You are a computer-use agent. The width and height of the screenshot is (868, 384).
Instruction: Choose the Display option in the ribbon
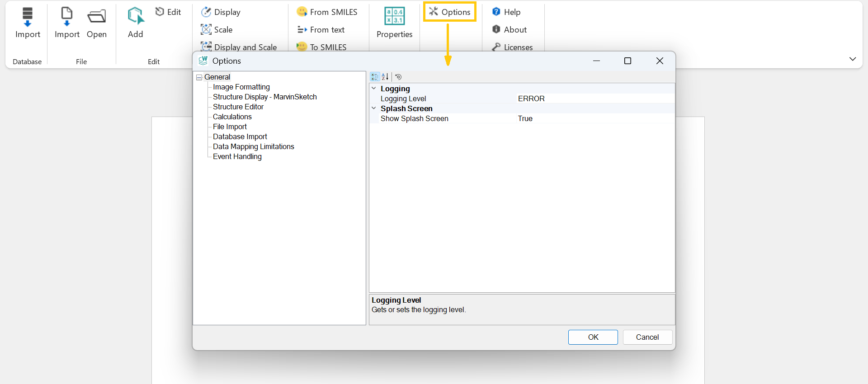coord(221,12)
